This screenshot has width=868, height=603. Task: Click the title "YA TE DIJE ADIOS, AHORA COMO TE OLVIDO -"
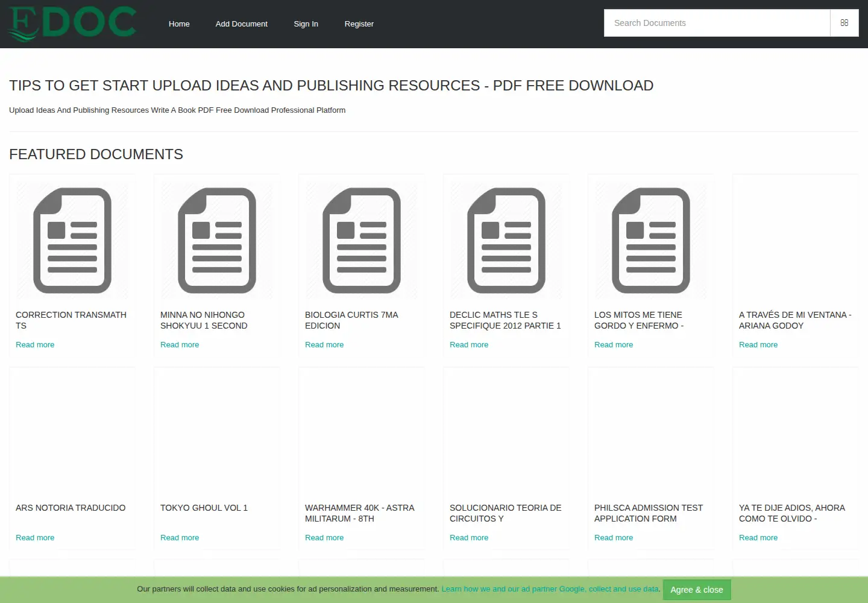click(x=792, y=513)
